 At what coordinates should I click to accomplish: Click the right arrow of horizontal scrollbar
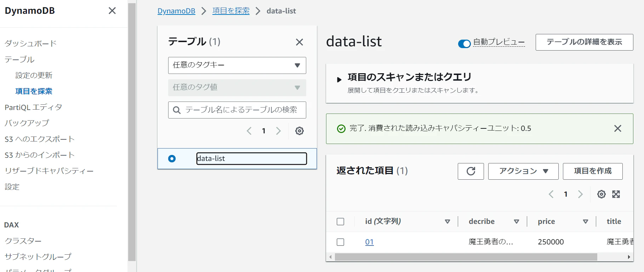pyautogui.click(x=629, y=257)
